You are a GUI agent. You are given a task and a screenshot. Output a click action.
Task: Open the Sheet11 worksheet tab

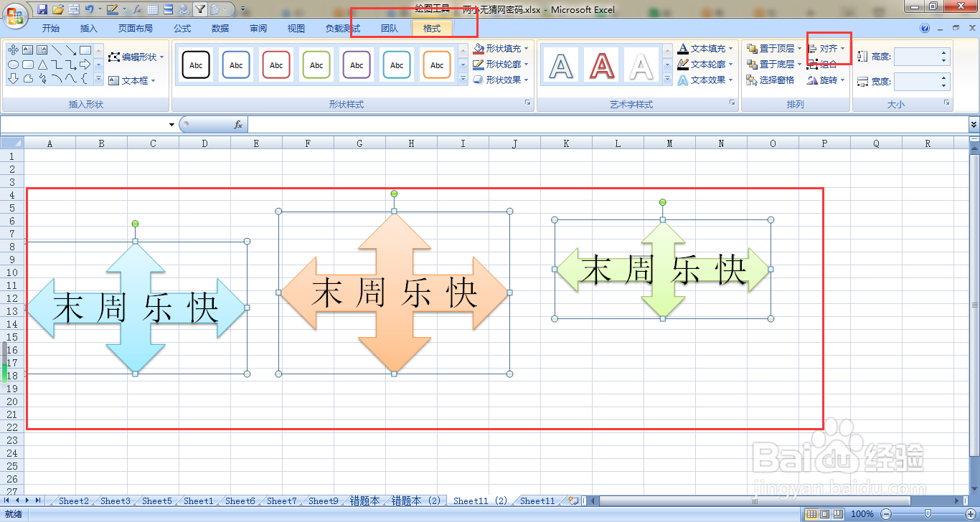537,501
